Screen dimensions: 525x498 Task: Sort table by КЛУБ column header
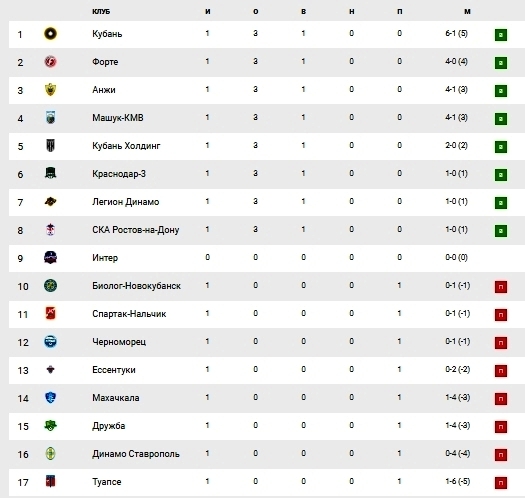[x=101, y=12]
